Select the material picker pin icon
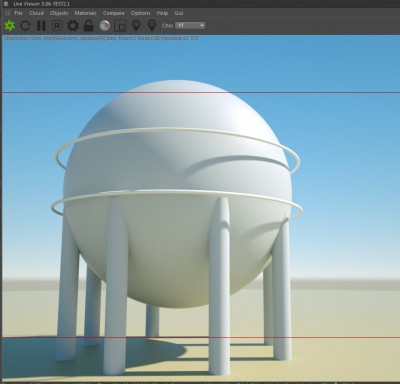 click(152, 26)
